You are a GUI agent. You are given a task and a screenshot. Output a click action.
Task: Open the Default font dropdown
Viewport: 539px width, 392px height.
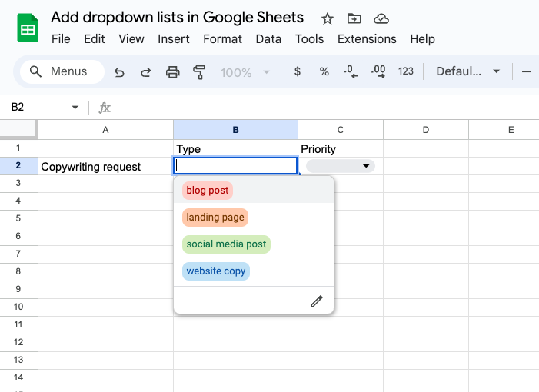point(467,71)
